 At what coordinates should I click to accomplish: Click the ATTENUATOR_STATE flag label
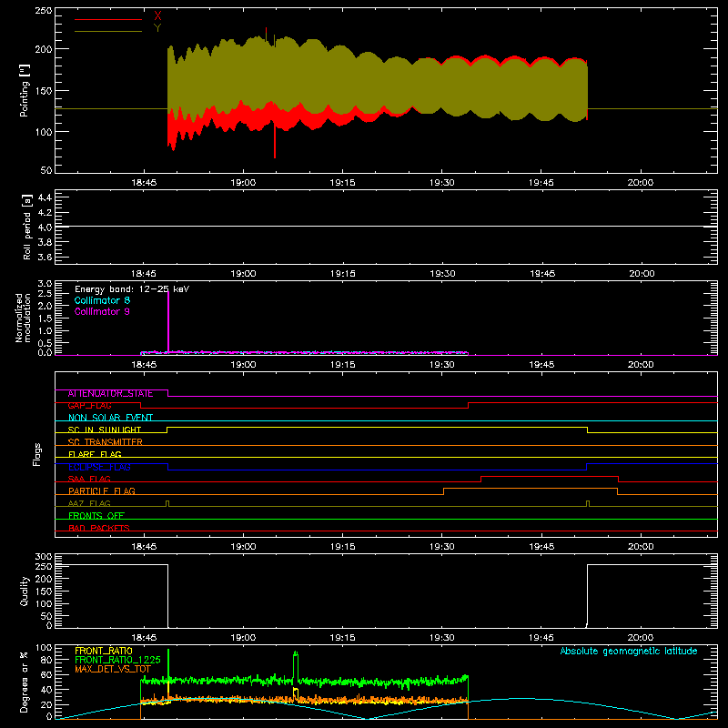110,394
